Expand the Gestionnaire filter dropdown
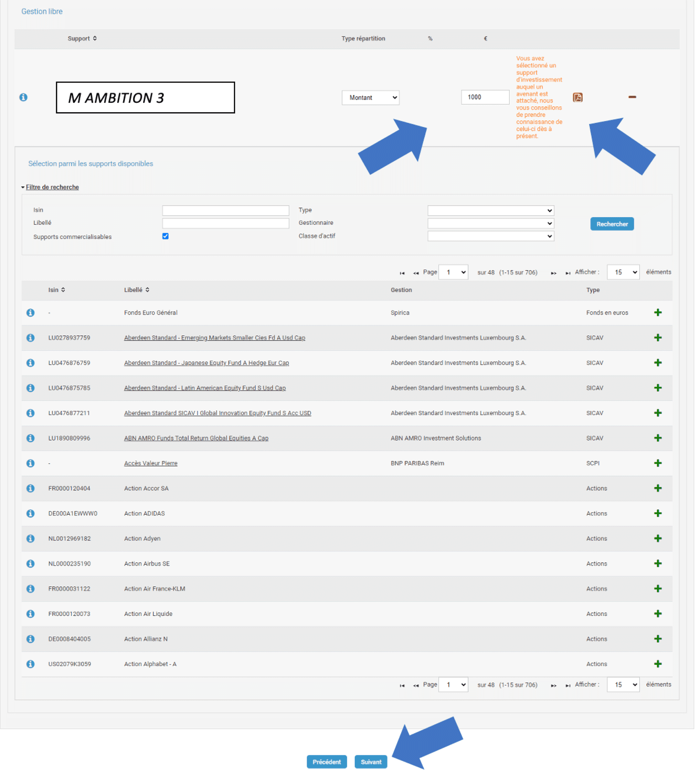Screen dimensions: 700x777 tap(490, 223)
